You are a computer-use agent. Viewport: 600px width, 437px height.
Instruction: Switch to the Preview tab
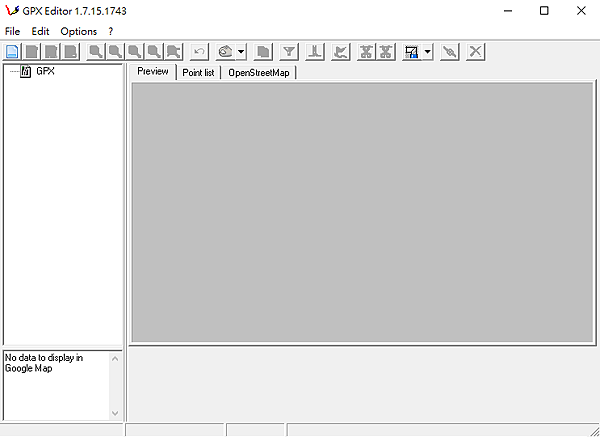point(153,71)
